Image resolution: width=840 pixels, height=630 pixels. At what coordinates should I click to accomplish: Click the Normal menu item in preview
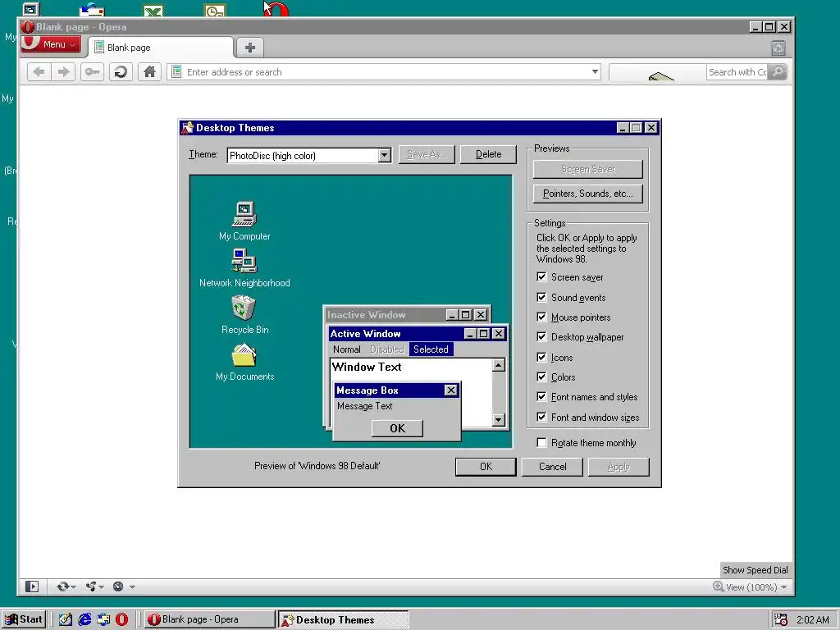347,349
